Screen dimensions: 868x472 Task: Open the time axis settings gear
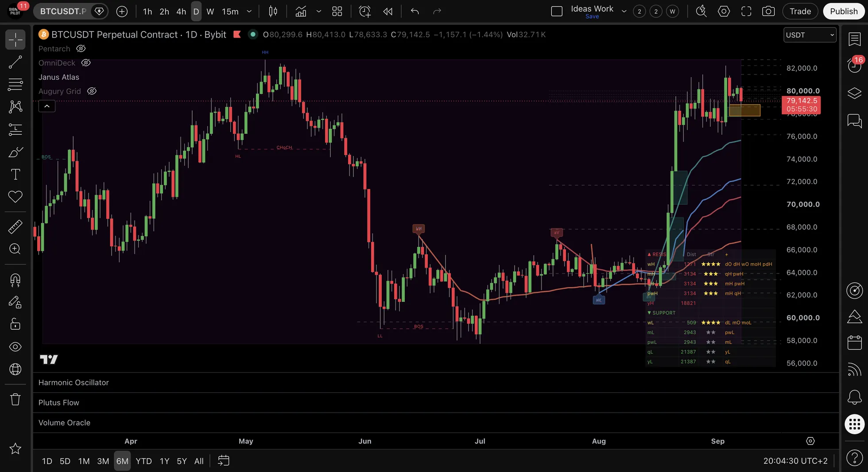tap(810, 441)
